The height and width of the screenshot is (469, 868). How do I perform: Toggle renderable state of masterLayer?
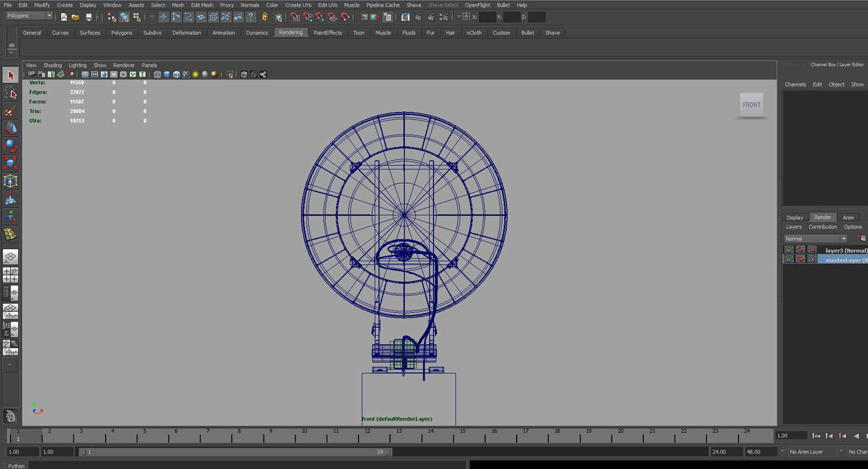point(789,259)
